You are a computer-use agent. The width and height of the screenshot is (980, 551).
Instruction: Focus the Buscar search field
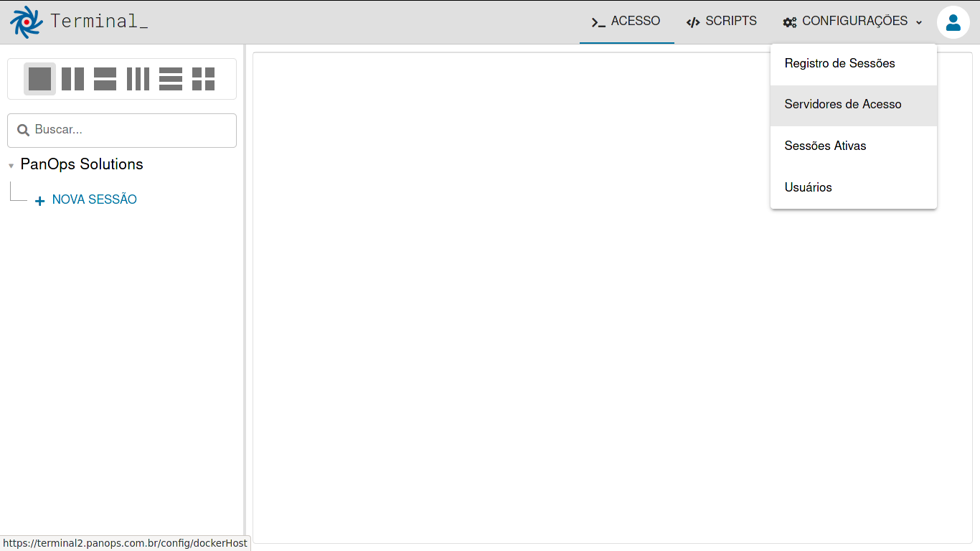(x=122, y=131)
